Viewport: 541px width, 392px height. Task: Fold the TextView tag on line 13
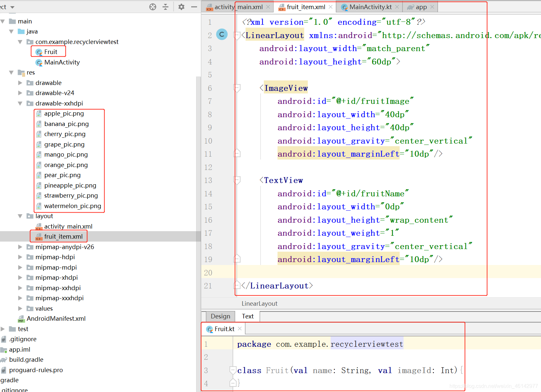237,180
